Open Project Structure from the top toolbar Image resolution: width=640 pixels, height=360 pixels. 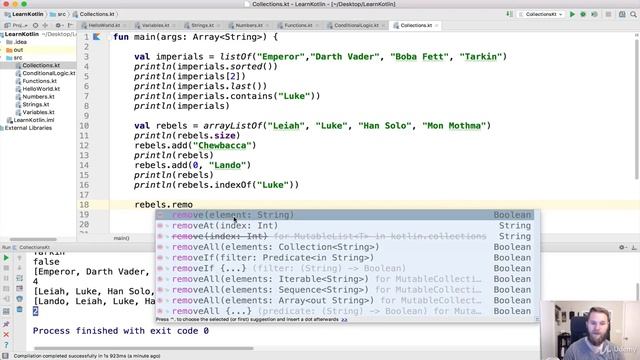pyautogui.click(x=622, y=14)
